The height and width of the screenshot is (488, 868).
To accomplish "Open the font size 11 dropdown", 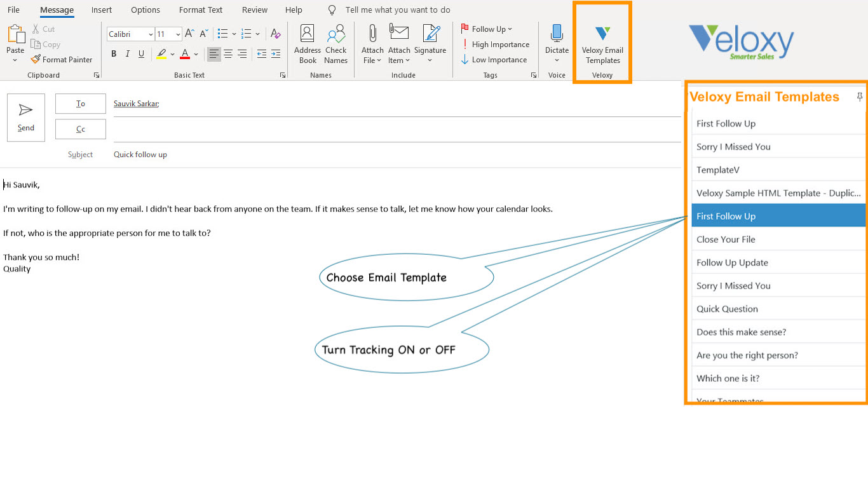I will pyautogui.click(x=178, y=34).
